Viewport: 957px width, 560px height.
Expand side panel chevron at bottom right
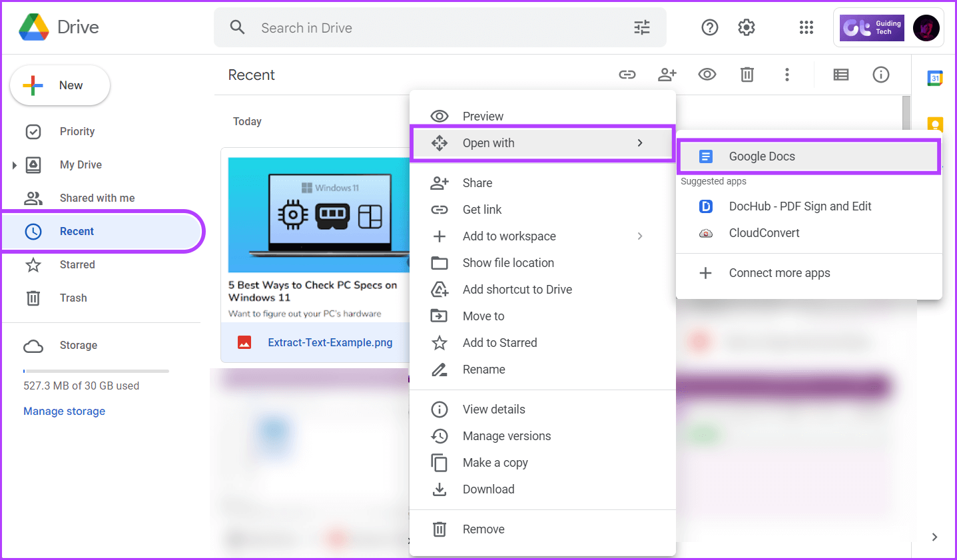935,537
